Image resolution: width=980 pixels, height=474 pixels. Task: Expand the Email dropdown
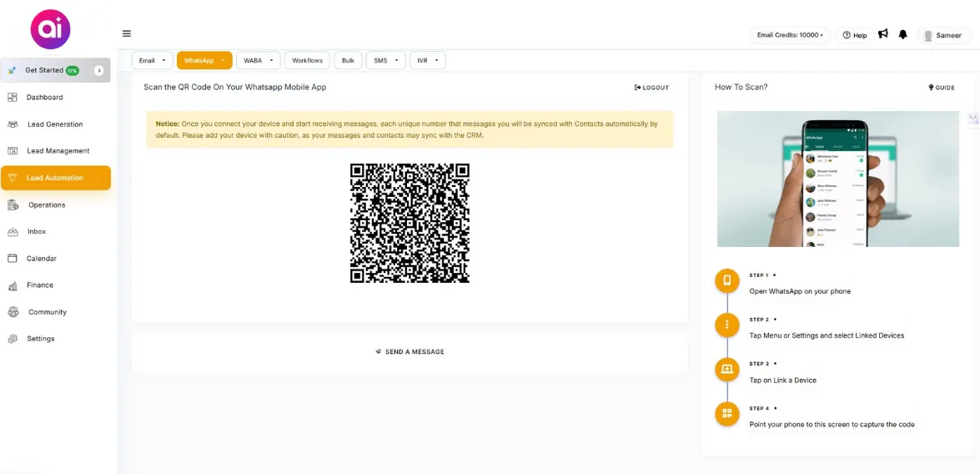[x=153, y=61]
